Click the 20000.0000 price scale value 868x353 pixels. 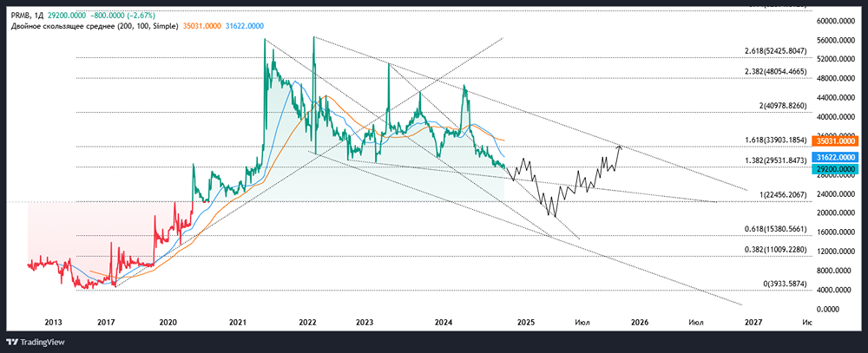coord(836,213)
